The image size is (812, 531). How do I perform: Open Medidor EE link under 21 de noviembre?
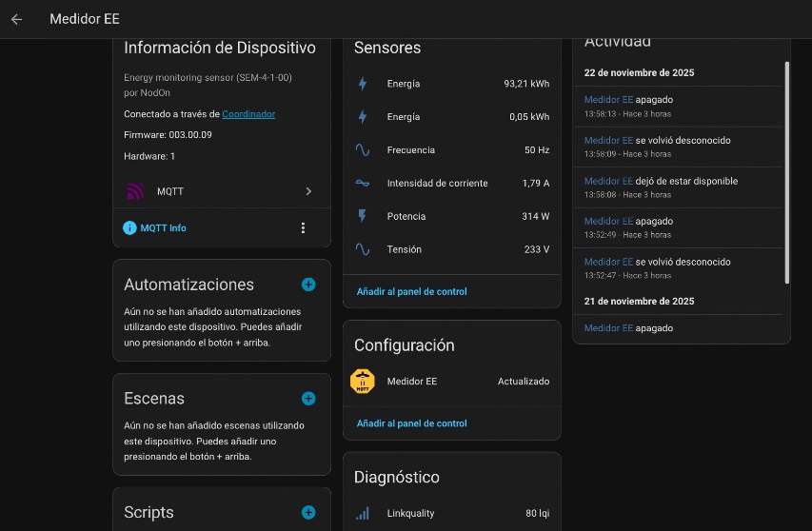point(608,328)
